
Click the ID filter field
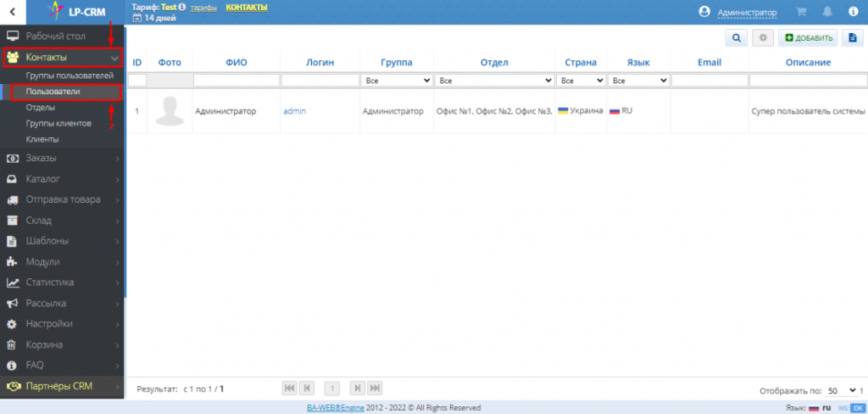(x=137, y=81)
